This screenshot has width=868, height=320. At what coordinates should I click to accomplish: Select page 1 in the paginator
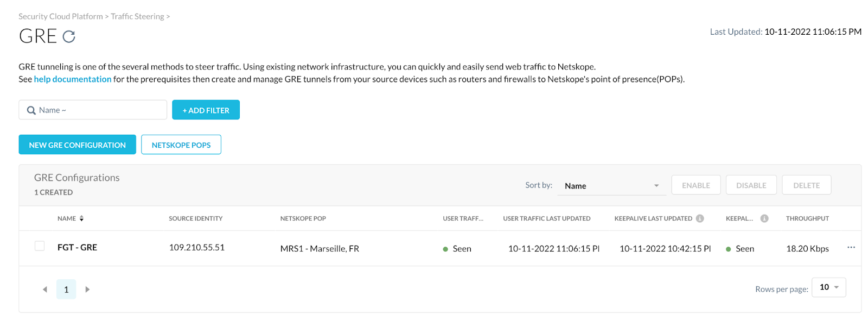tap(66, 289)
